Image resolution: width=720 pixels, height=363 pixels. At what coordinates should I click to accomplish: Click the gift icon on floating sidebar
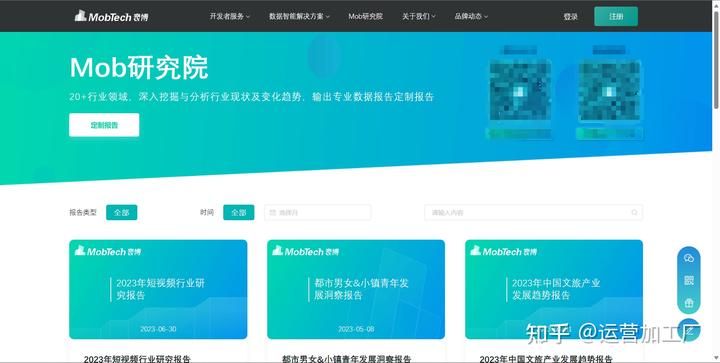point(689,303)
